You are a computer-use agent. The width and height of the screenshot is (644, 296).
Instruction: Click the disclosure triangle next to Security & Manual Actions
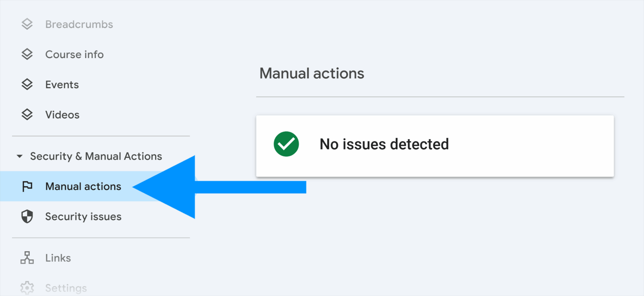tap(19, 156)
